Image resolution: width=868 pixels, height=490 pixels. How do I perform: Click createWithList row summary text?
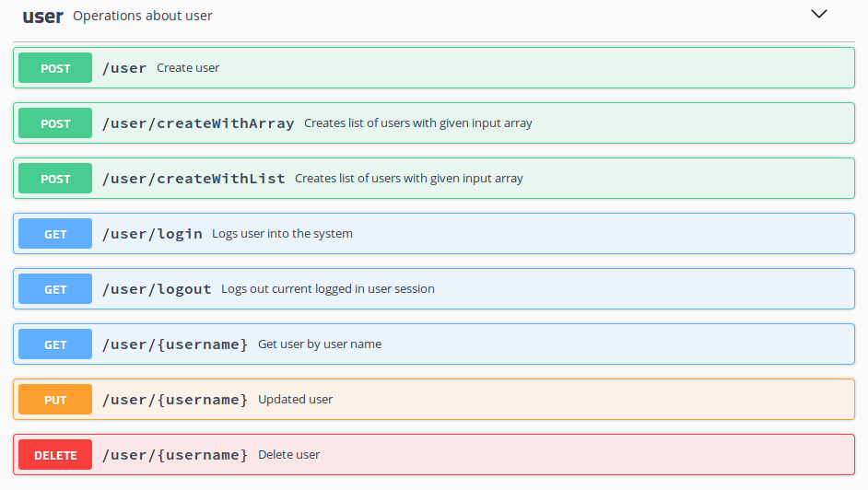[x=408, y=178]
